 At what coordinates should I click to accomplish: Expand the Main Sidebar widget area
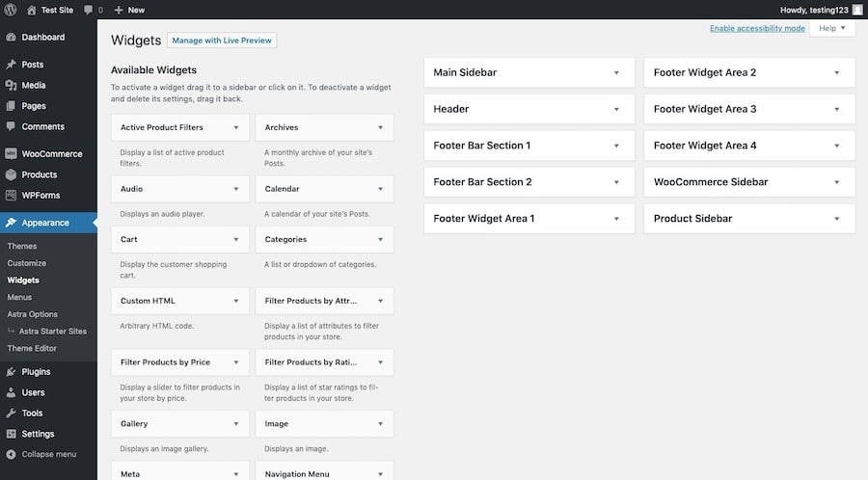click(615, 72)
